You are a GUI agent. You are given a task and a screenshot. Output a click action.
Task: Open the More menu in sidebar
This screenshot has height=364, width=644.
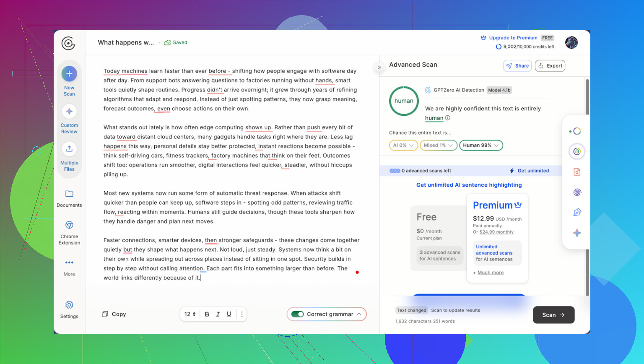(69, 263)
